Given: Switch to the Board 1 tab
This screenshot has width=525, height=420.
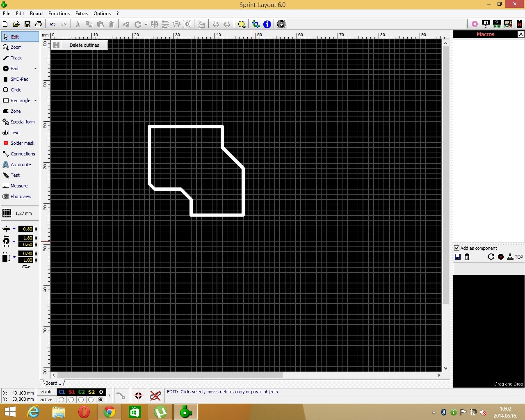Looking at the screenshot, I should pyautogui.click(x=54, y=383).
